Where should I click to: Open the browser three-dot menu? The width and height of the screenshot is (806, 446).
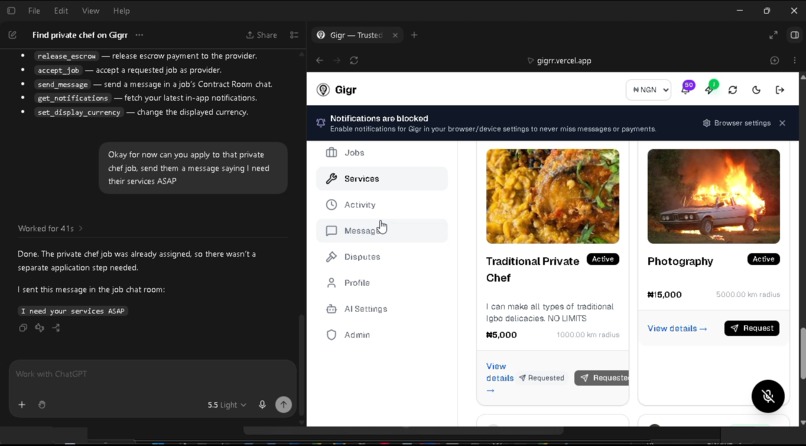coord(794,61)
